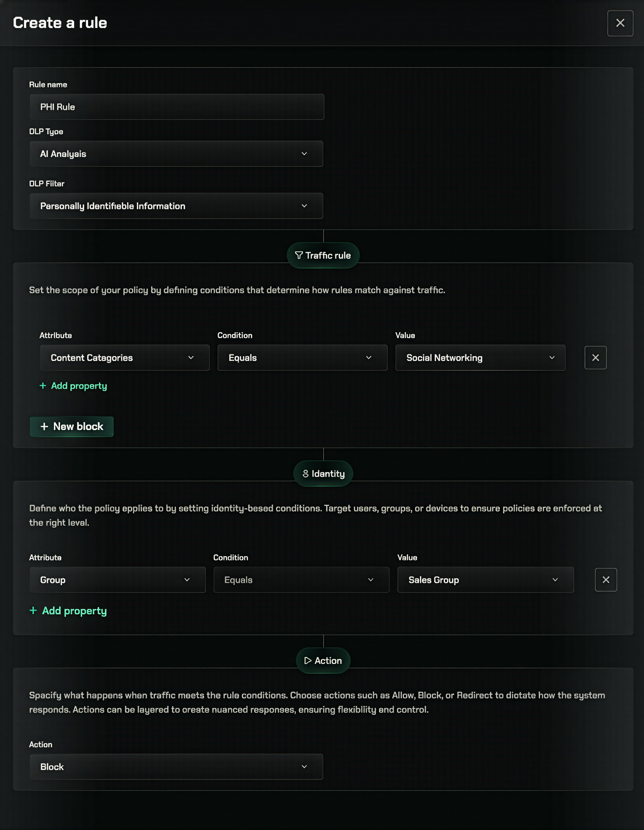Expand the Content Categories attribute dropdown
The height and width of the screenshot is (830, 644).
pos(124,358)
